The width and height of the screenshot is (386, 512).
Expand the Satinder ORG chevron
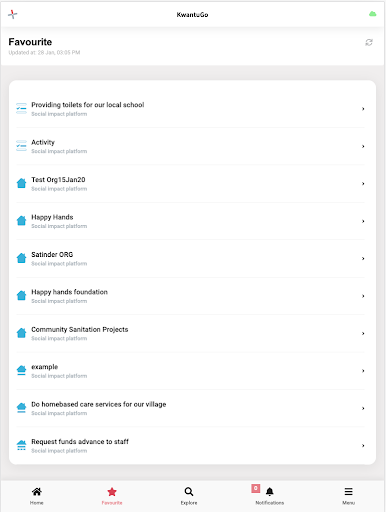pyautogui.click(x=363, y=258)
